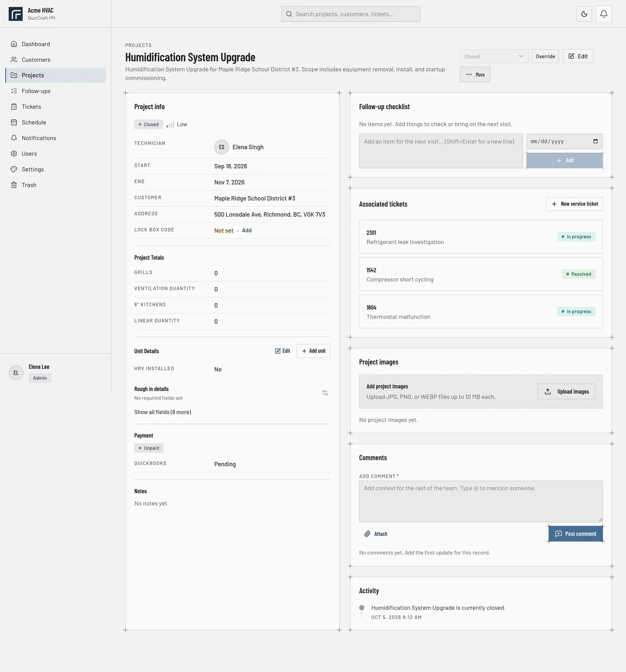Open ticket 2301 Refrigerant leak investigation
This screenshot has width=626, height=672.
481,237
